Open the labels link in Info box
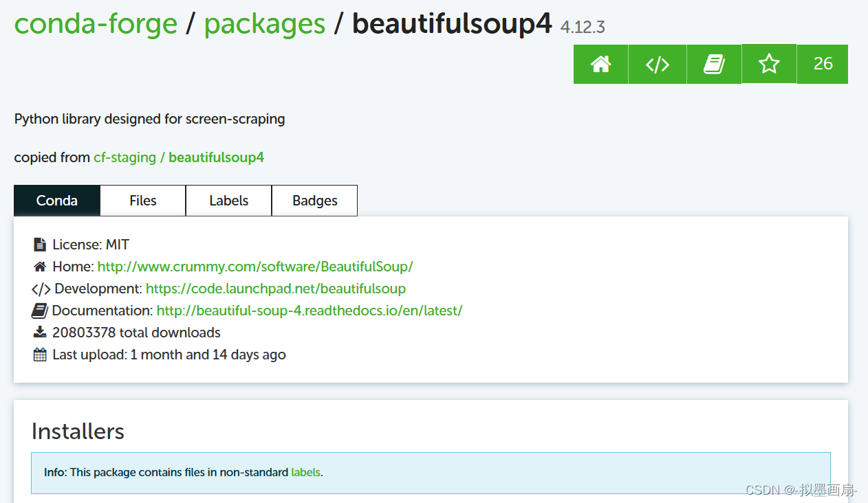Screen dimensions: 868x503 point(305,473)
